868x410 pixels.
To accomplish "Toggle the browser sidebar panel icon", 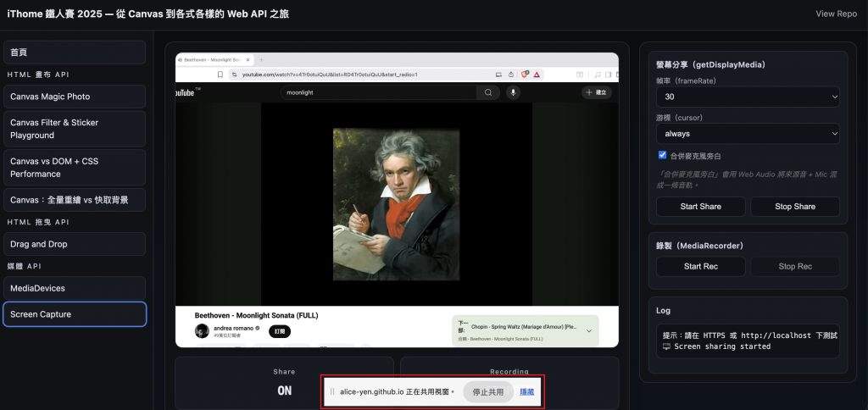I will [x=608, y=75].
